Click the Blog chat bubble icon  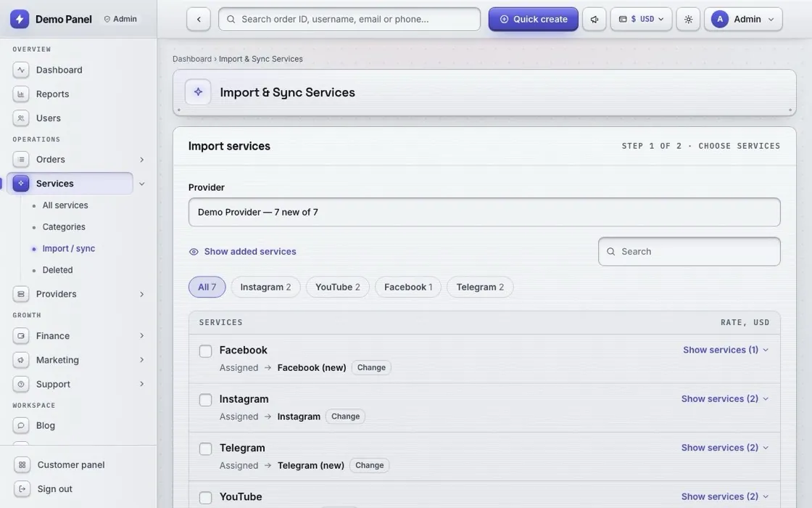(21, 425)
